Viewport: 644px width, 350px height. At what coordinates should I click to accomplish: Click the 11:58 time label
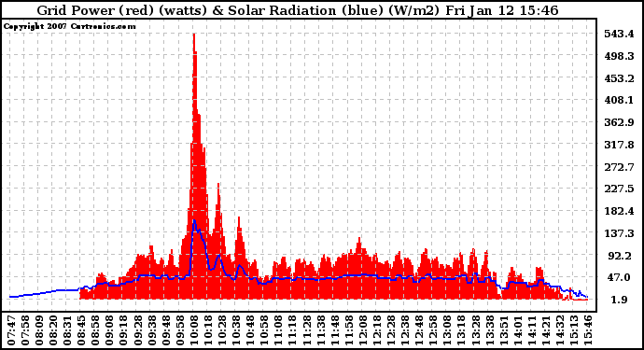pyautogui.click(x=349, y=330)
